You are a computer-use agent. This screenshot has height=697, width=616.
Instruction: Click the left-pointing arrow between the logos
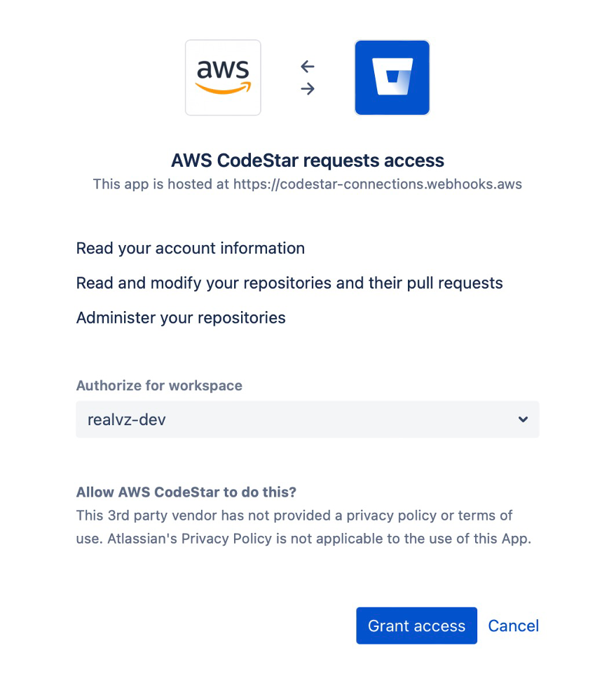coord(307,67)
